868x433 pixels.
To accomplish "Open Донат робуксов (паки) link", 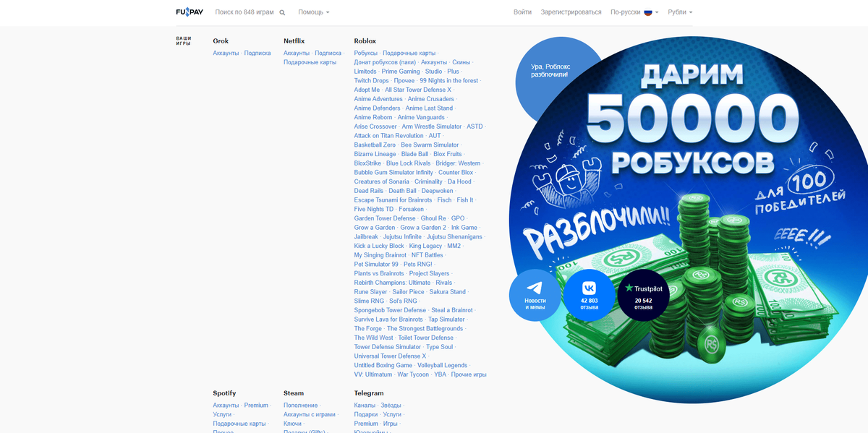I will 385,62.
